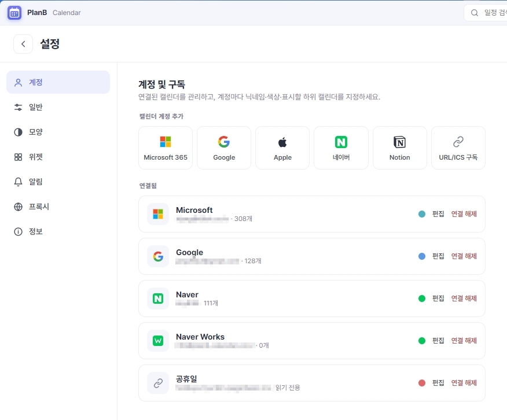Screen dimensions: 507x420
Task: Click the green color dot for Naver
Action: click(422, 299)
